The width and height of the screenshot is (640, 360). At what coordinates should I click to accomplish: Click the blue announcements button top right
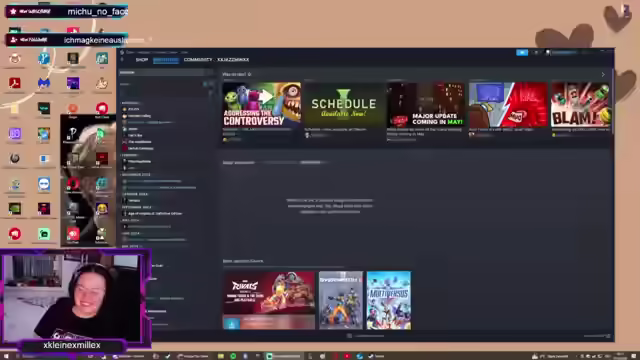coord(522,53)
